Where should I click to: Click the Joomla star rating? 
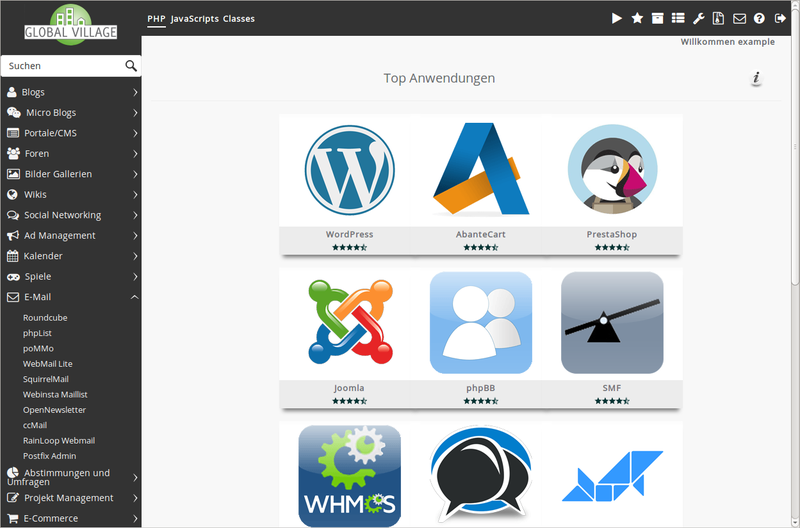[x=349, y=401]
